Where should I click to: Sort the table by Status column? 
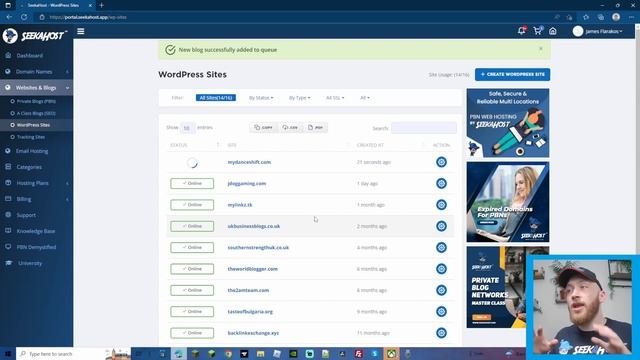click(x=195, y=145)
